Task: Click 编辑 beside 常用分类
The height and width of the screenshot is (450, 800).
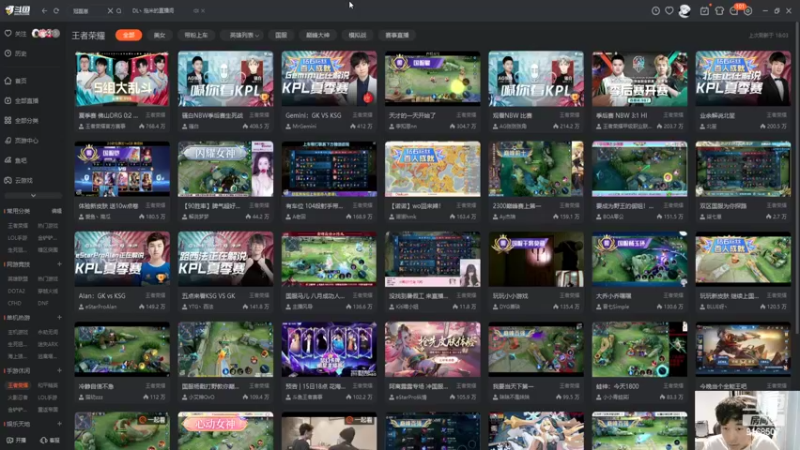Action: point(57,211)
